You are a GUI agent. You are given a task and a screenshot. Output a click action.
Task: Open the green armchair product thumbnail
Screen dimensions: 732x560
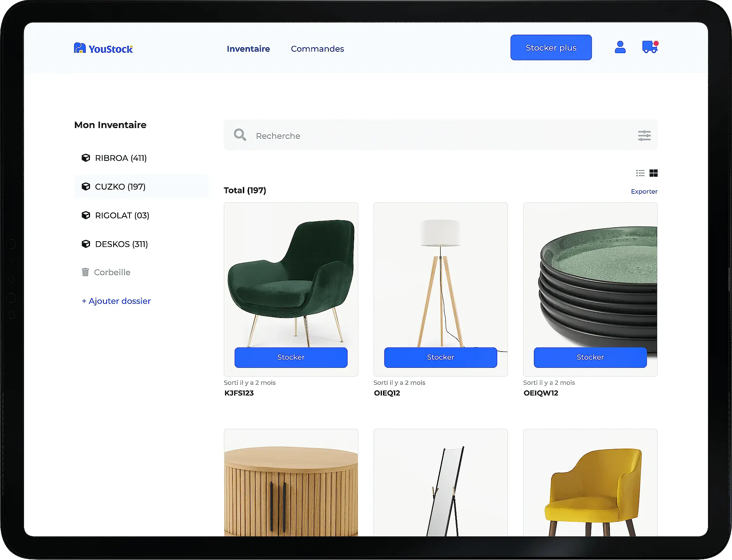(x=291, y=277)
